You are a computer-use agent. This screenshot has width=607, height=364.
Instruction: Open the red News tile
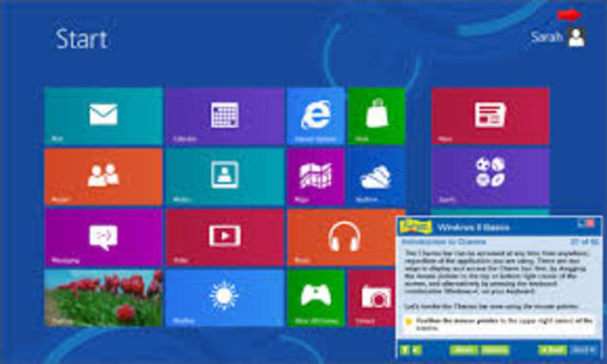click(x=490, y=116)
